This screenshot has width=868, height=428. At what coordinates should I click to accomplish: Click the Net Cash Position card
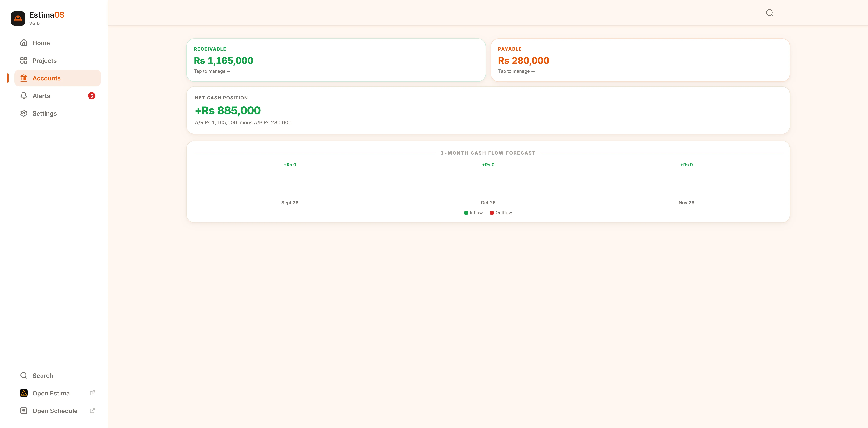coord(488,110)
